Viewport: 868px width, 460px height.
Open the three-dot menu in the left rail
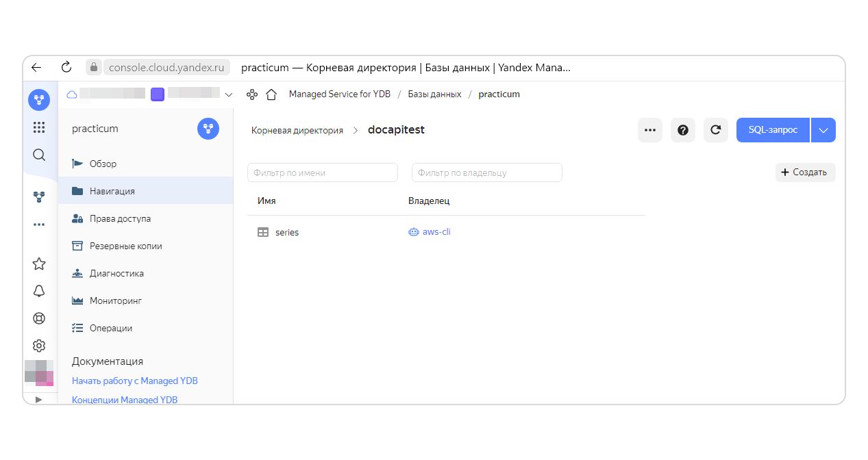coord(39,225)
